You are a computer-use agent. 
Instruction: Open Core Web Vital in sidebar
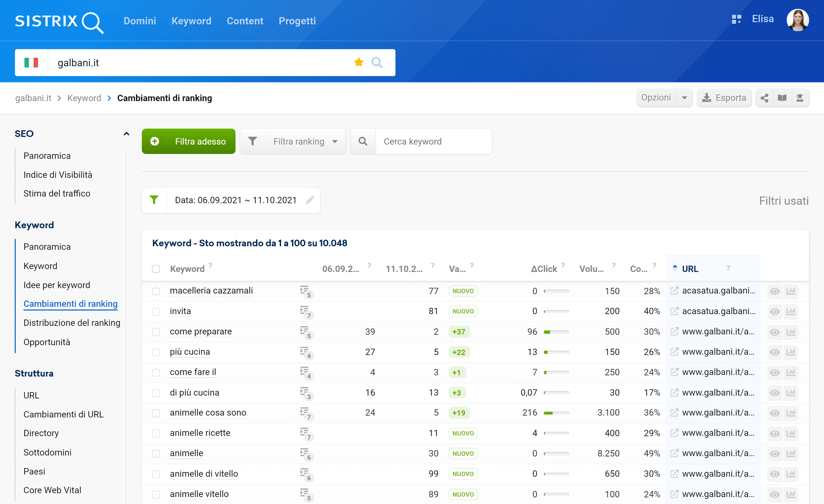click(53, 490)
